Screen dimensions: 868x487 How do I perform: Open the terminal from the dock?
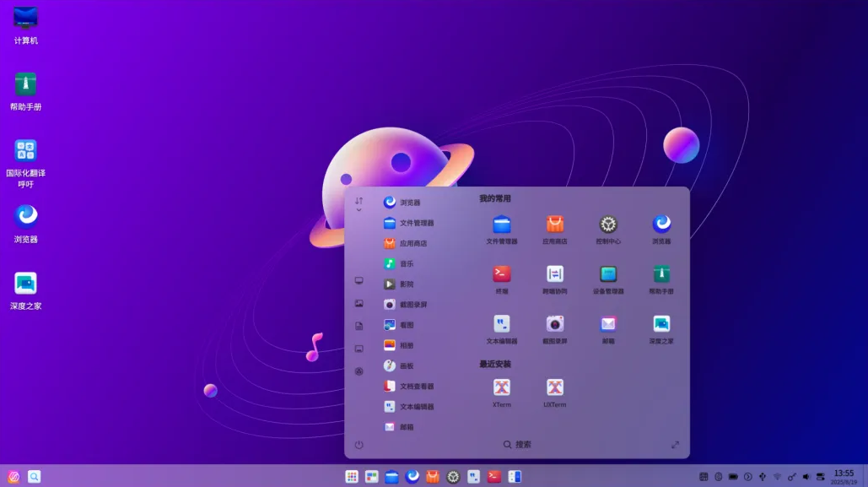click(494, 477)
